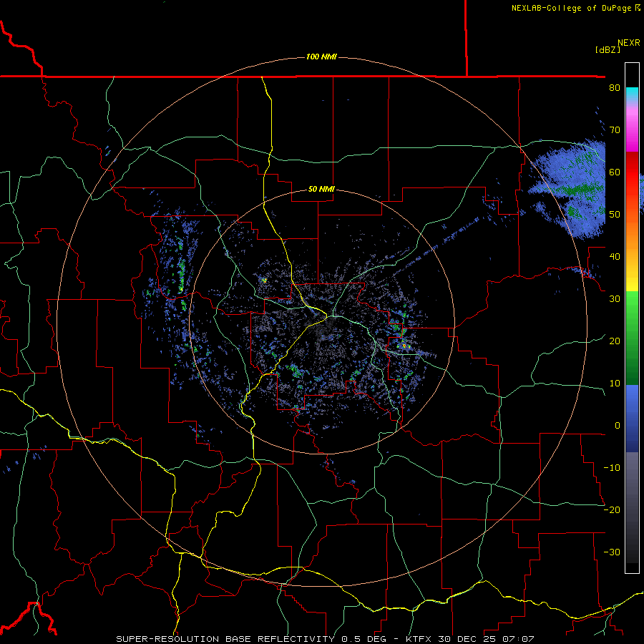Click the 0 dBZ legend value
644x644 pixels.
click(x=618, y=426)
